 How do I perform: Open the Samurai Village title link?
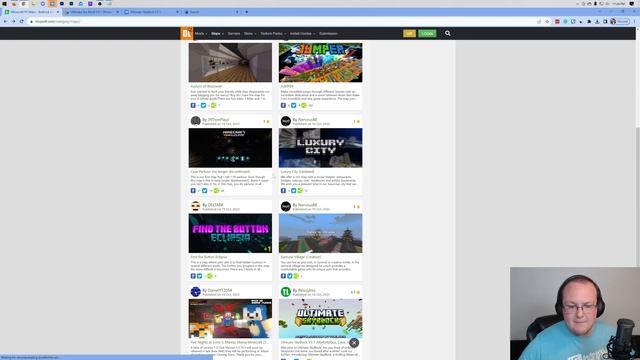pos(301,257)
